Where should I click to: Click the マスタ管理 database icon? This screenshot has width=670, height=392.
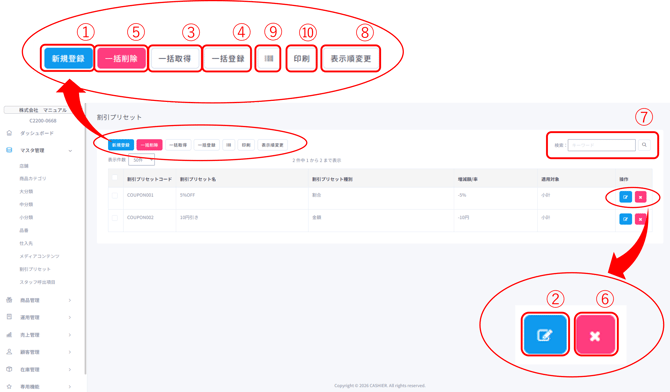point(9,150)
